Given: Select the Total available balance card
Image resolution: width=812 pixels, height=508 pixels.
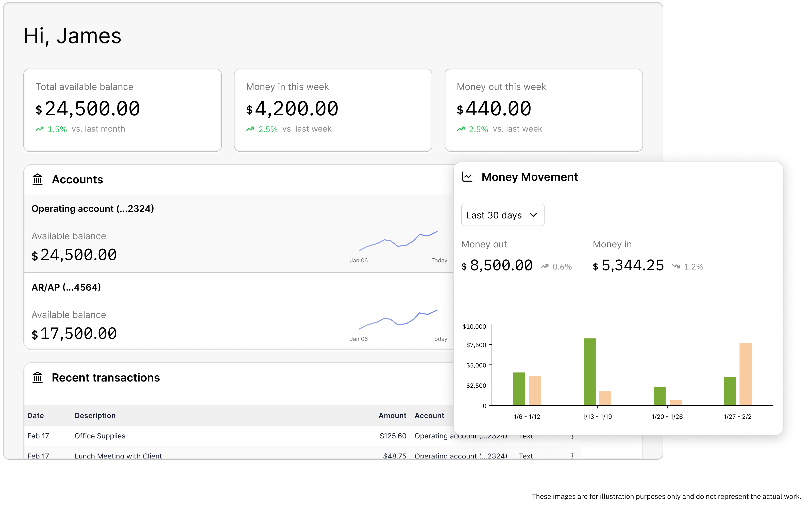Looking at the screenshot, I should 123,110.
